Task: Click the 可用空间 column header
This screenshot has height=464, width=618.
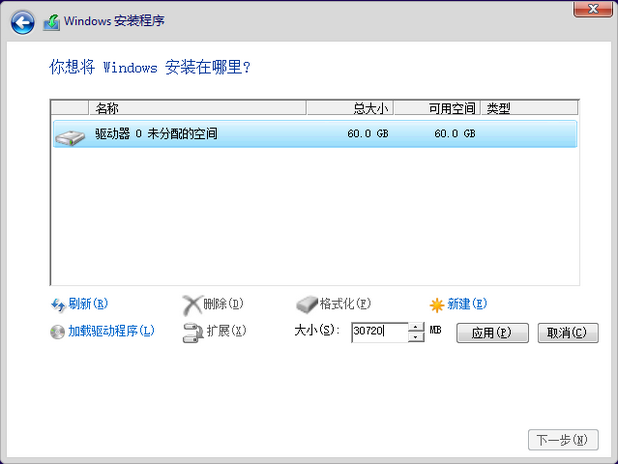Action: click(437, 108)
